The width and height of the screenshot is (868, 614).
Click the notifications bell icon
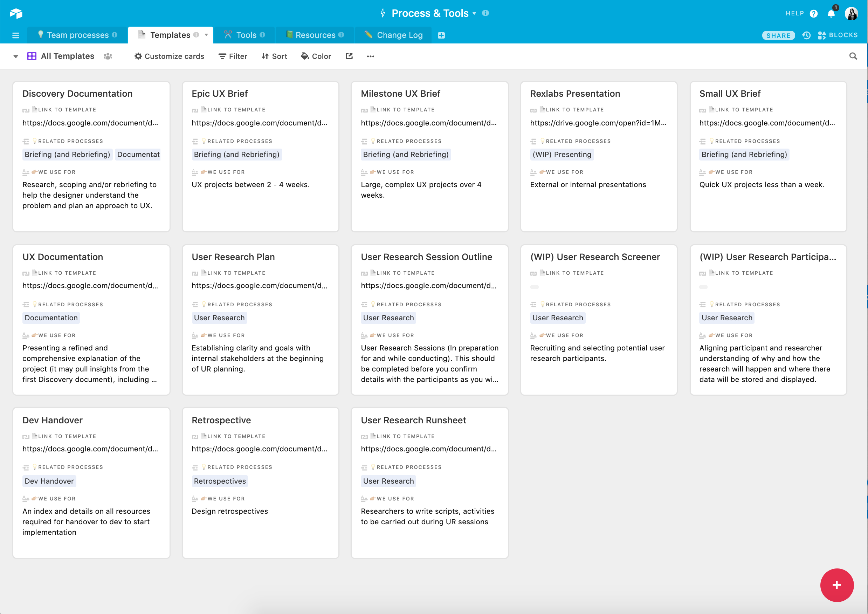[x=831, y=13]
